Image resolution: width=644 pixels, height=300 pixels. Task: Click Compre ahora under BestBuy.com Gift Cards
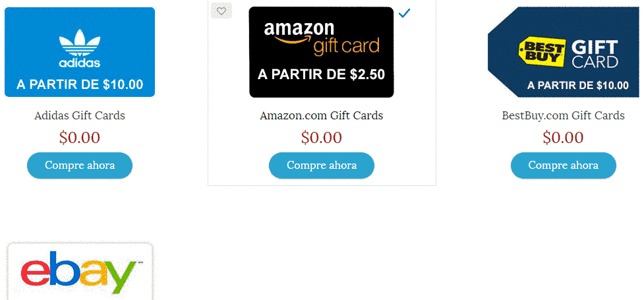tap(564, 165)
